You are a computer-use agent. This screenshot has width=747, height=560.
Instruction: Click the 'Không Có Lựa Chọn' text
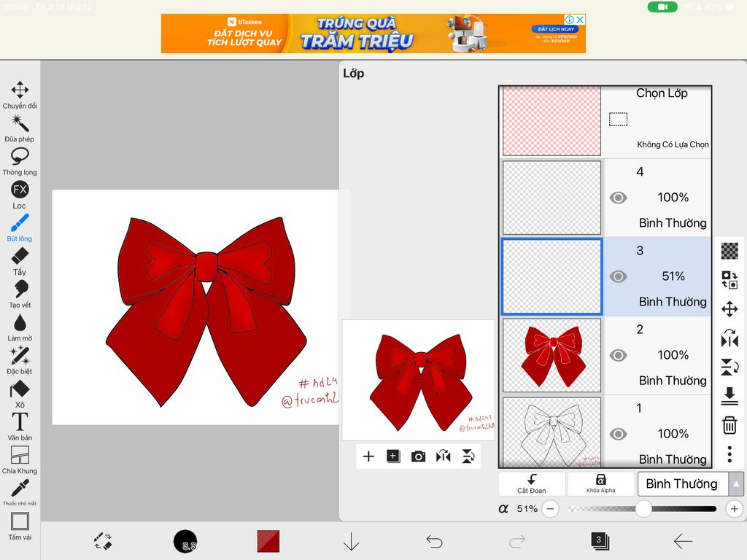[673, 145]
